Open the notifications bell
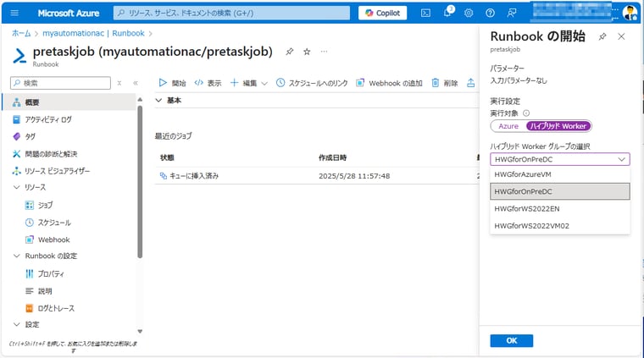 point(447,13)
